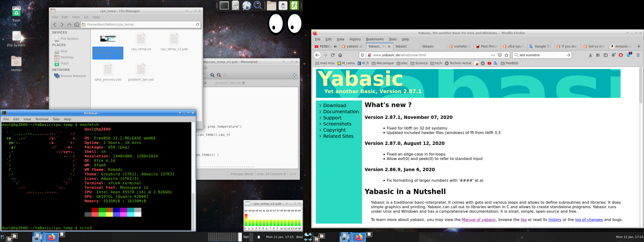This screenshot has width=644, height=242.
Task: Click the home icon in File Manager toolbar
Action: coord(77,24)
